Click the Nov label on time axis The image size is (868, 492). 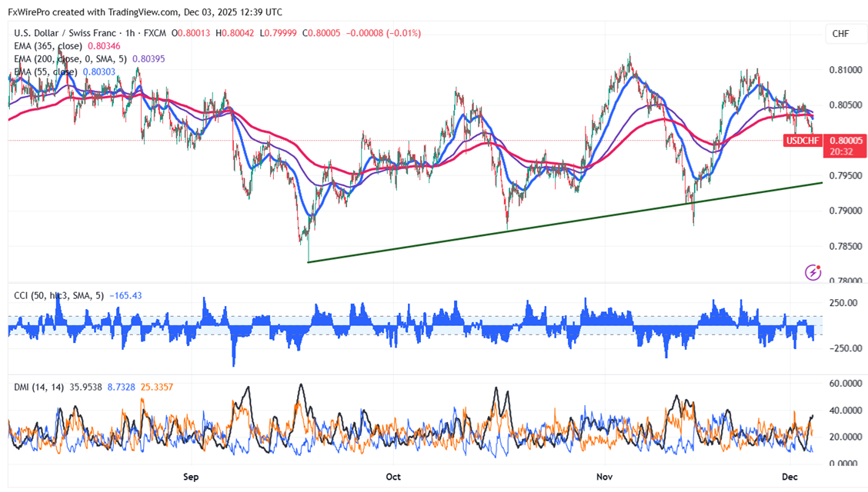(605, 477)
